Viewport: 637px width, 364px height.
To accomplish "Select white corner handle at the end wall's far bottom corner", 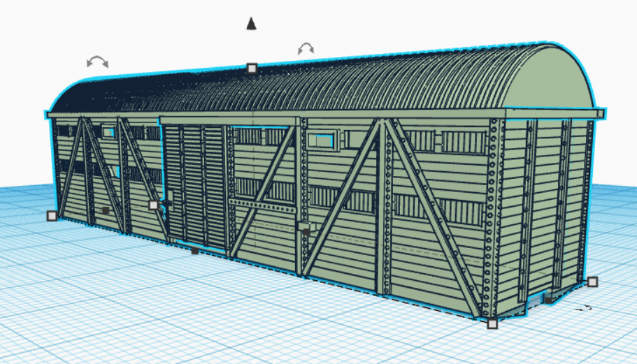I will [x=593, y=282].
